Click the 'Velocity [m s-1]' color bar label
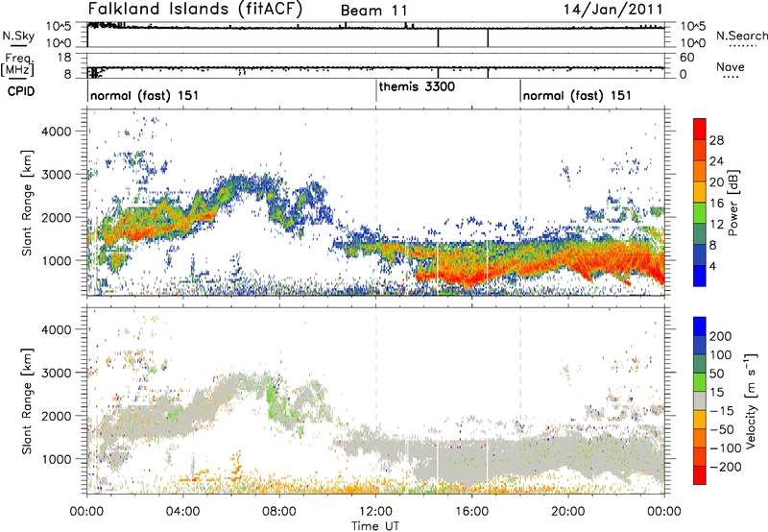The height and width of the screenshot is (532, 768). pos(750,400)
